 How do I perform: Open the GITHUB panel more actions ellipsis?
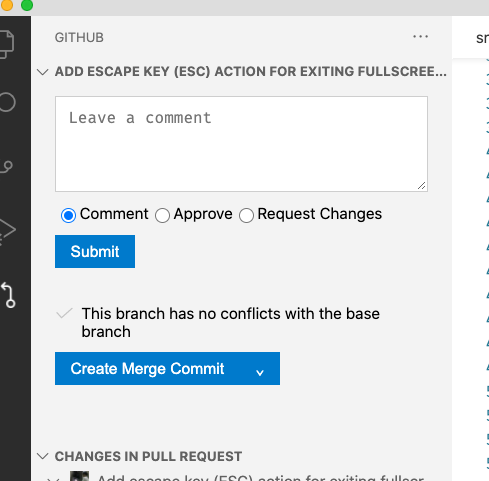tap(420, 36)
